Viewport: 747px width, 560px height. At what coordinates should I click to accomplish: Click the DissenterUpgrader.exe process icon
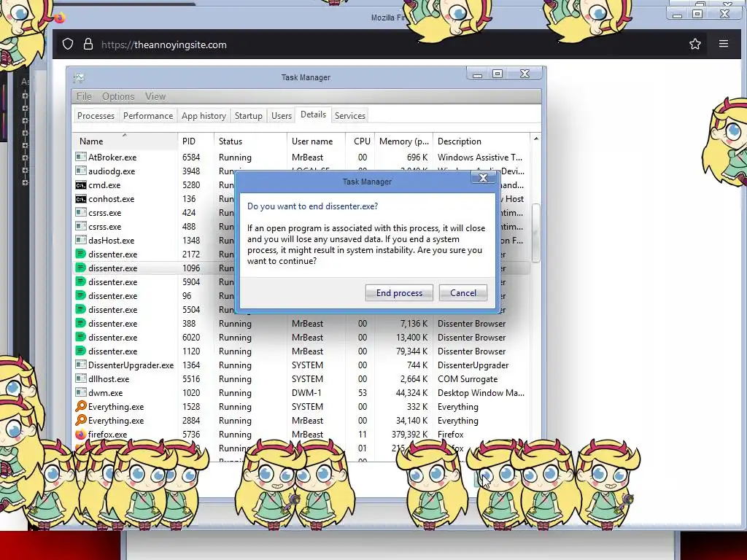click(81, 365)
